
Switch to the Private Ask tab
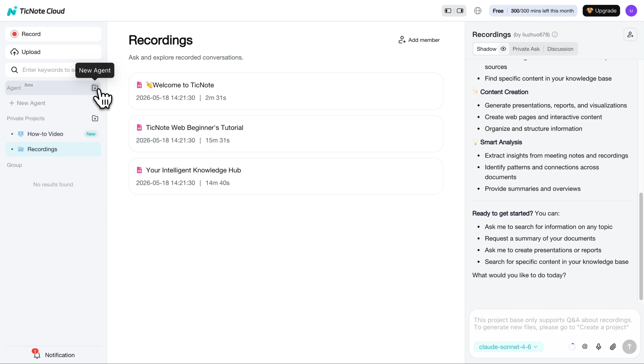click(x=526, y=49)
